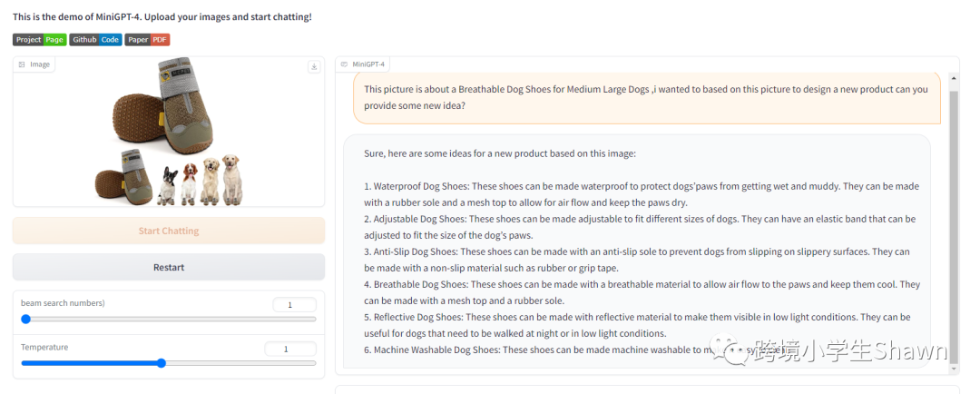The width and height of the screenshot is (980, 394).
Task: Click the Start Chatting button
Action: pos(169,231)
